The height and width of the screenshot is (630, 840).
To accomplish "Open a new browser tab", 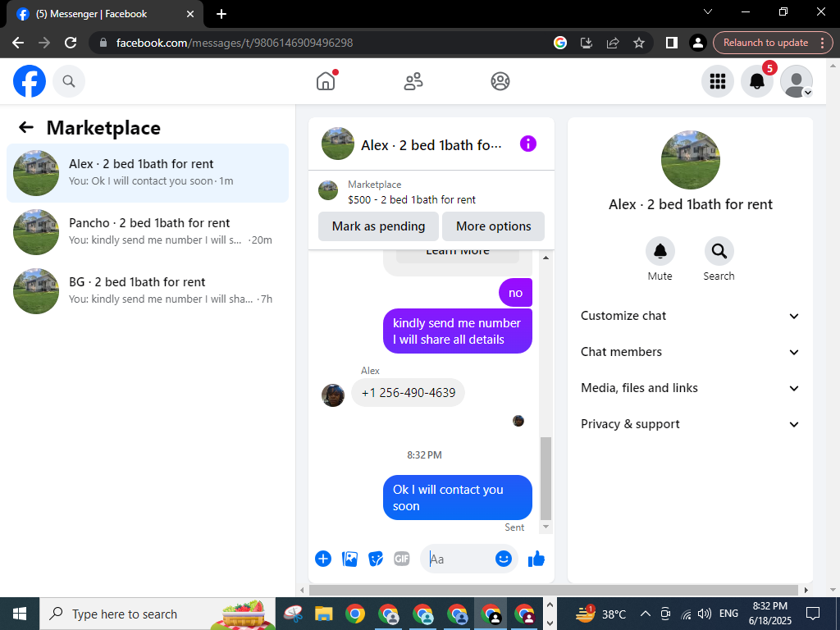I will click(x=221, y=14).
